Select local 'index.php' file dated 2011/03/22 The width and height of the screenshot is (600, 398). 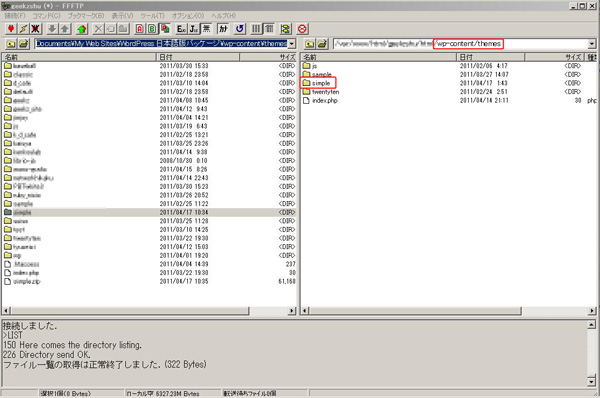(21, 273)
